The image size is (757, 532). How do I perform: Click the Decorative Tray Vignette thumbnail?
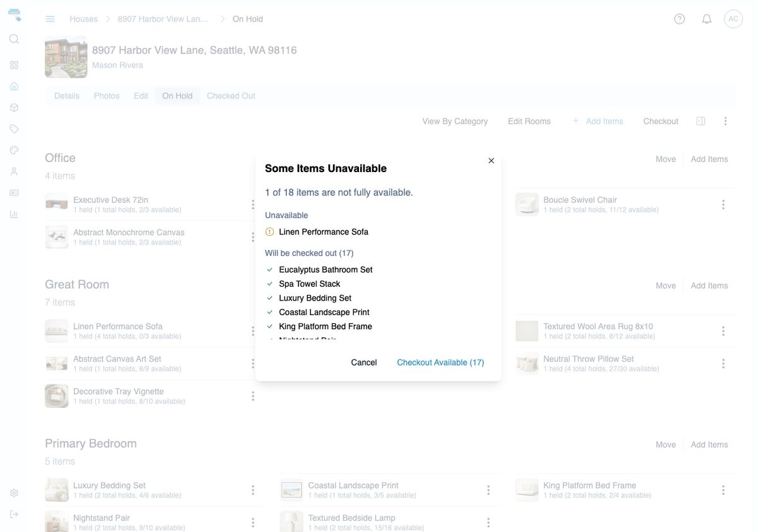57,396
